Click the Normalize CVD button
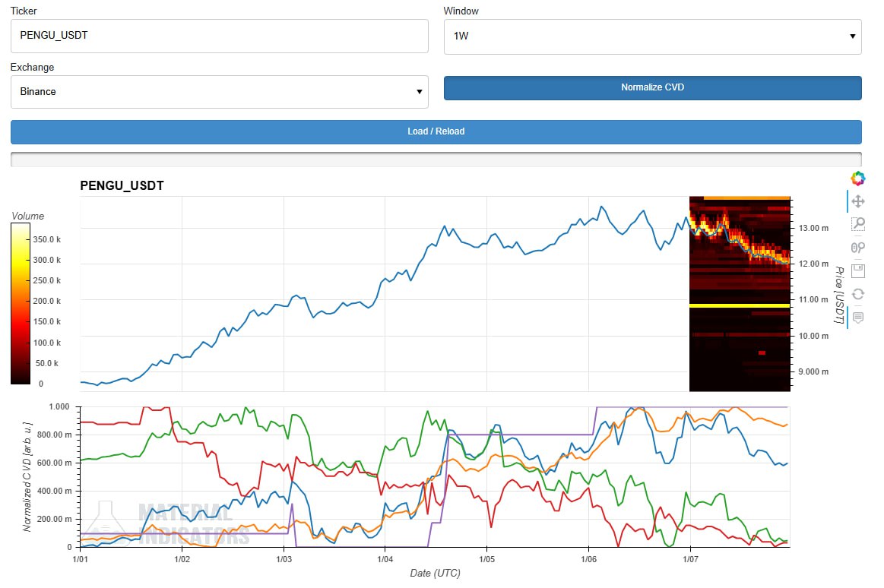 (652, 88)
